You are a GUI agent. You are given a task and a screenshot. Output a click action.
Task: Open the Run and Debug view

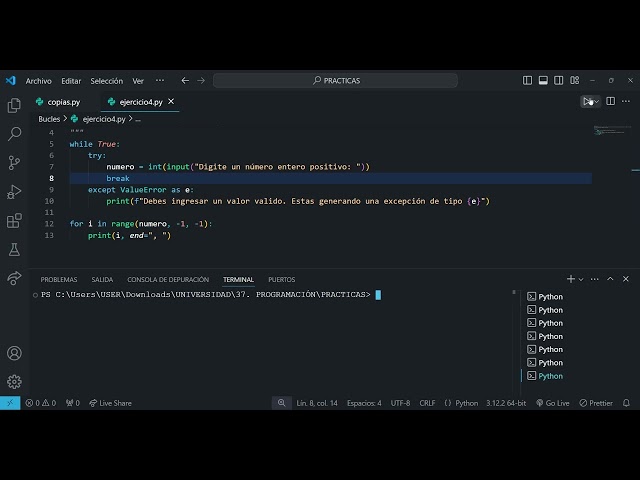click(14, 192)
